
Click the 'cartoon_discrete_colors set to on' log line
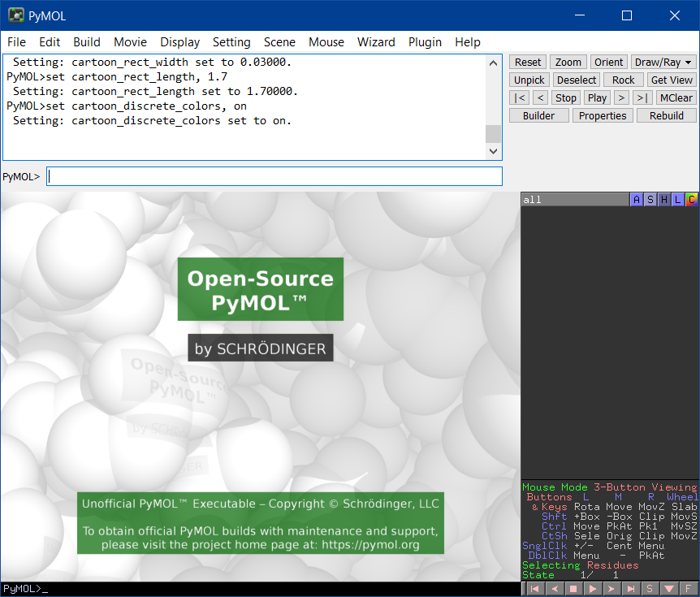(152, 120)
